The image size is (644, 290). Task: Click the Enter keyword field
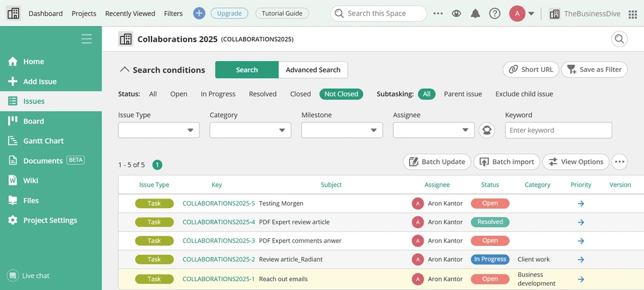[559, 130]
